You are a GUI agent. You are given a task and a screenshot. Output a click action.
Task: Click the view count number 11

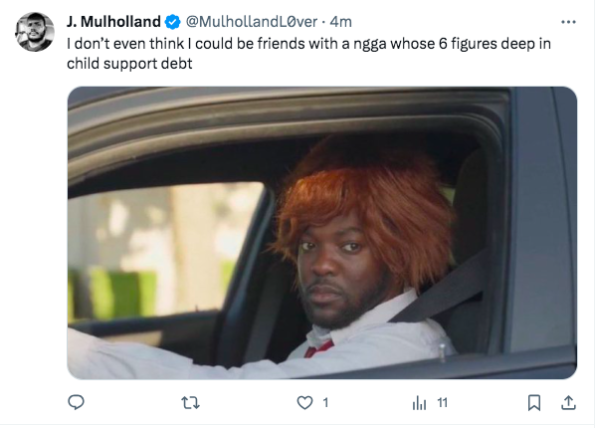click(442, 403)
